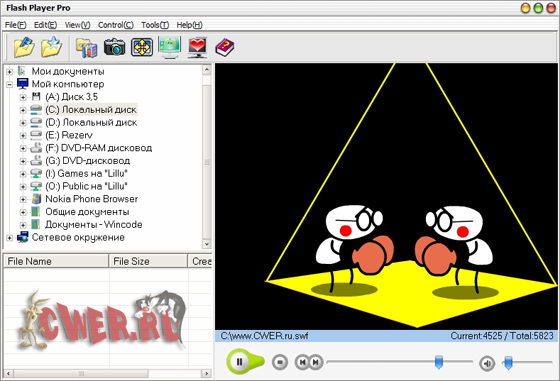Expand the Мои документы tree node
560x381 pixels.
point(10,72)
